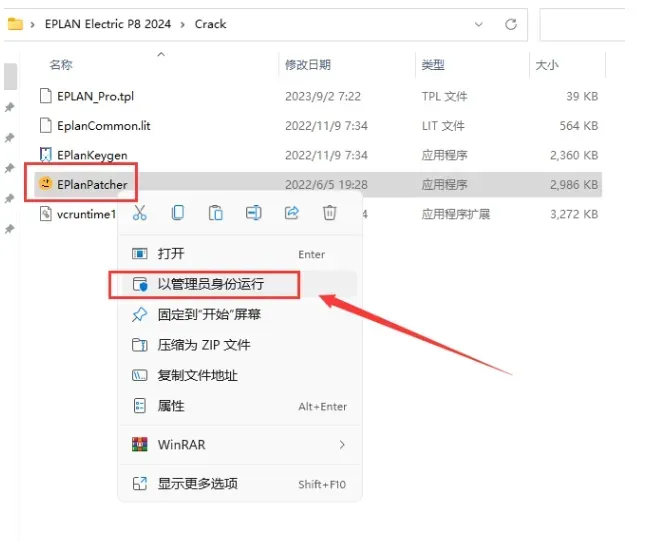Click the LIT 文件 type cell

(x=443, y=126)
